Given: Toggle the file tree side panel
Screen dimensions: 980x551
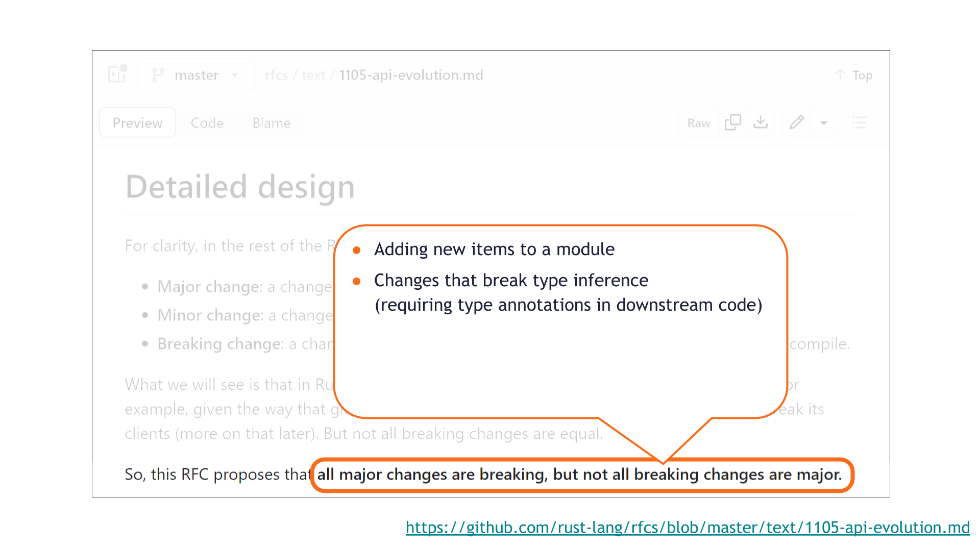Looking at the screenshot, I should 116,74.
